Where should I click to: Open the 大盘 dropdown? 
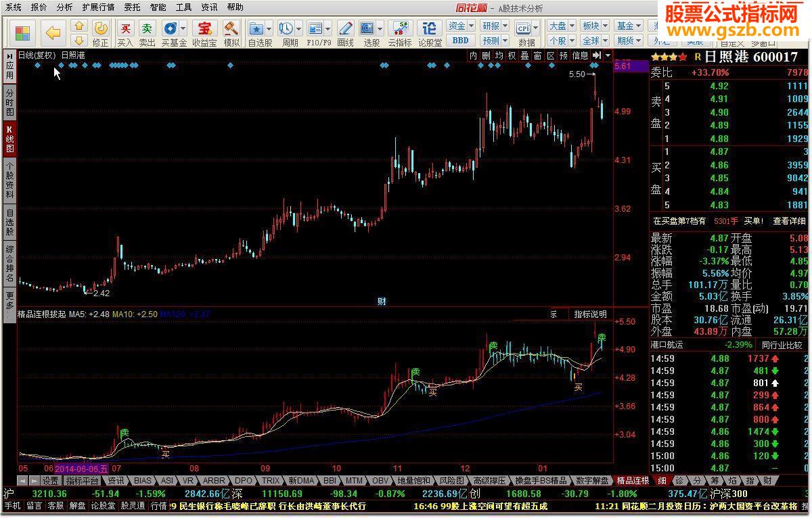tap(561, 26)
